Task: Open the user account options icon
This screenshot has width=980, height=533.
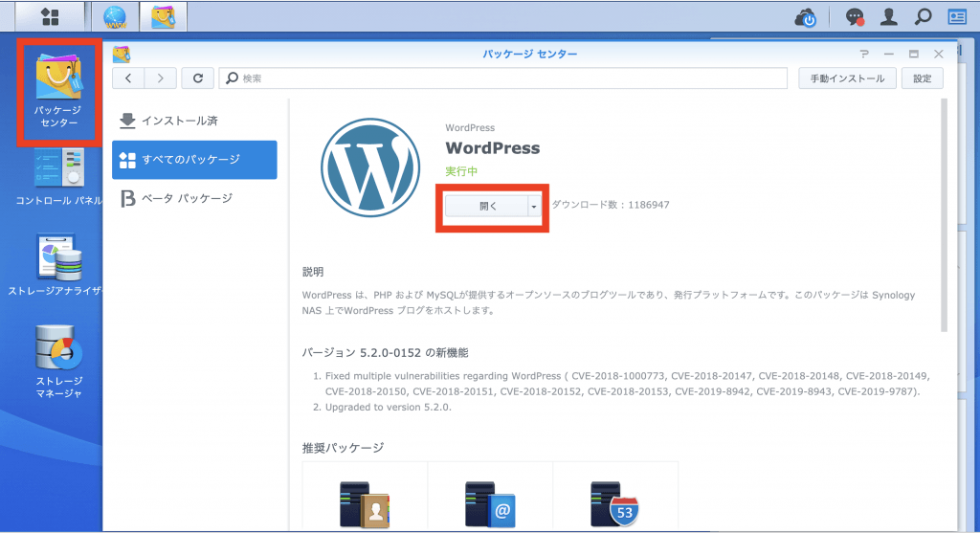Action: pos(889,17)
